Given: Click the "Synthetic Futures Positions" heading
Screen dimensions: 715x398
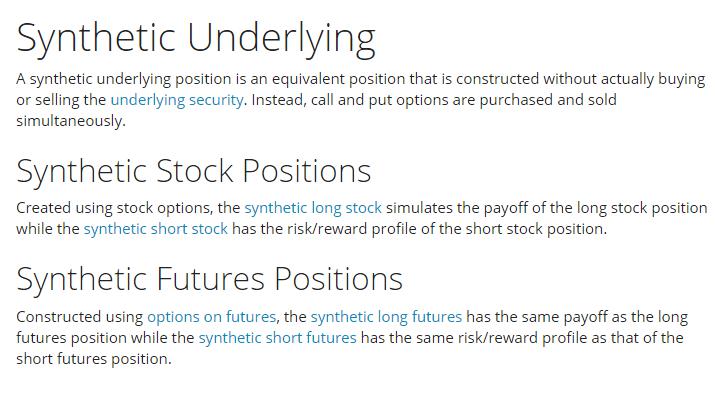Looking at the screenshot, I should 210,279.
